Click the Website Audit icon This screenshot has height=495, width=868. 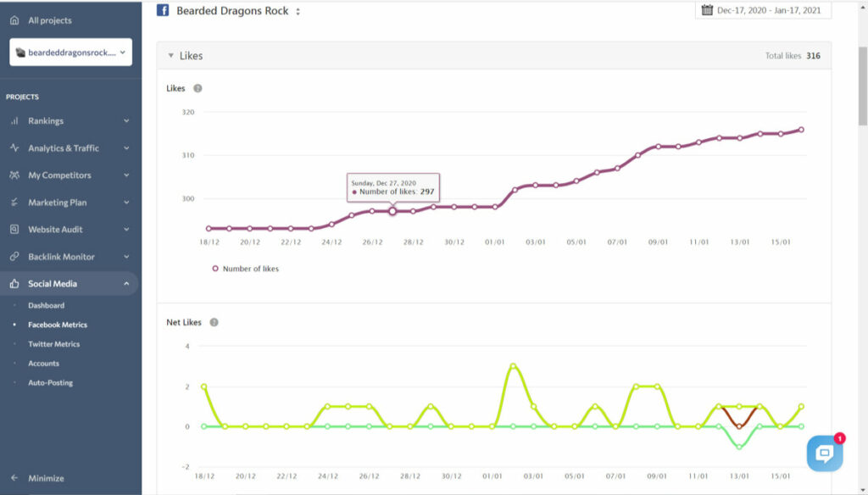tap(15, 229)
